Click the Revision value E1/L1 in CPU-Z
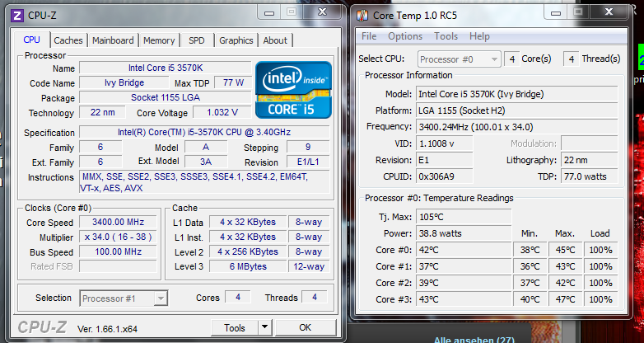The height and width of the screenshot is (343, 644). point(308,162)
